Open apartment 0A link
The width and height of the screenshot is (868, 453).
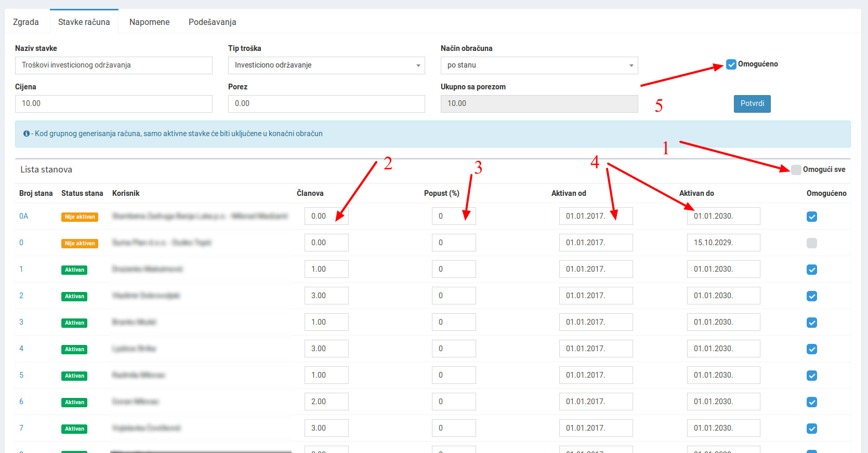point(24,216)
